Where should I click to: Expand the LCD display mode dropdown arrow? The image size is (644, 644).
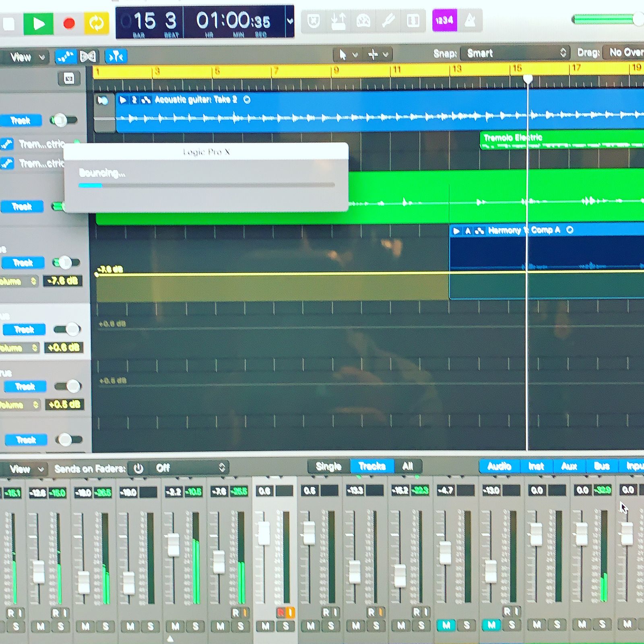coord(290,21)
